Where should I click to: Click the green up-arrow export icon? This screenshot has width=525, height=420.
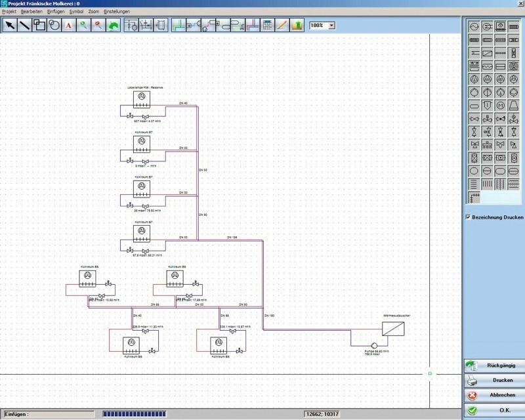(x=297, y=25)
